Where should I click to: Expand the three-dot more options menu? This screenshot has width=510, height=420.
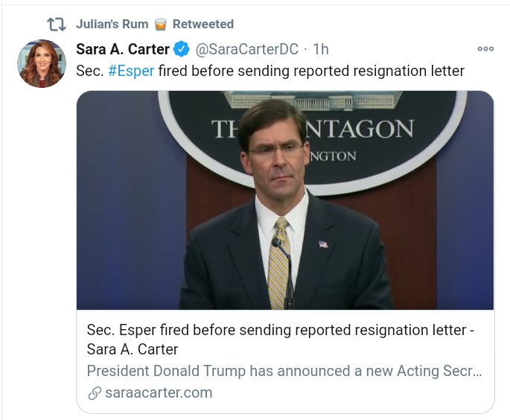click(485, 49)
